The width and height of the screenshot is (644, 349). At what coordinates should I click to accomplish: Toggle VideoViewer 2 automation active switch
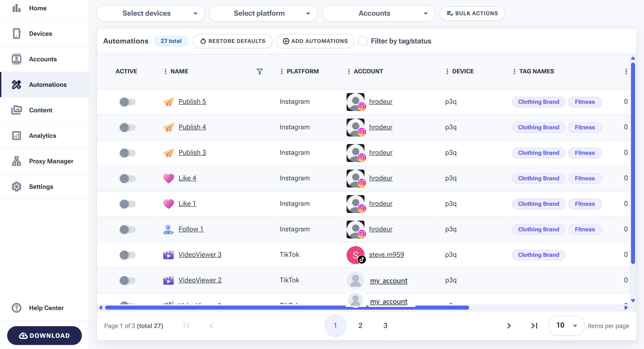click(x=127, y=281)
